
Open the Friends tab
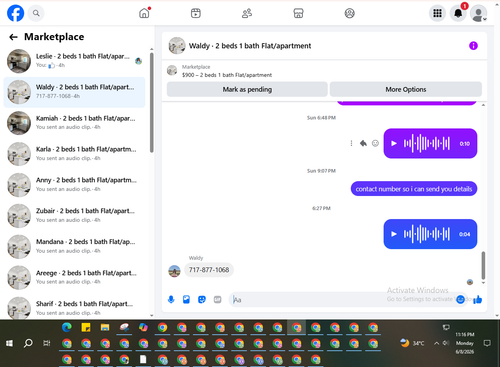tap(247, 13)
